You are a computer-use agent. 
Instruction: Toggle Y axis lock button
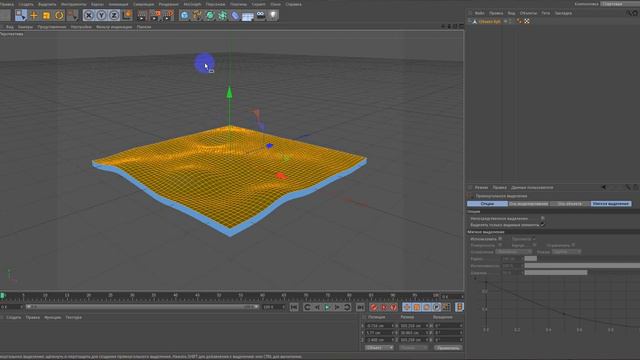coord(101,16)
